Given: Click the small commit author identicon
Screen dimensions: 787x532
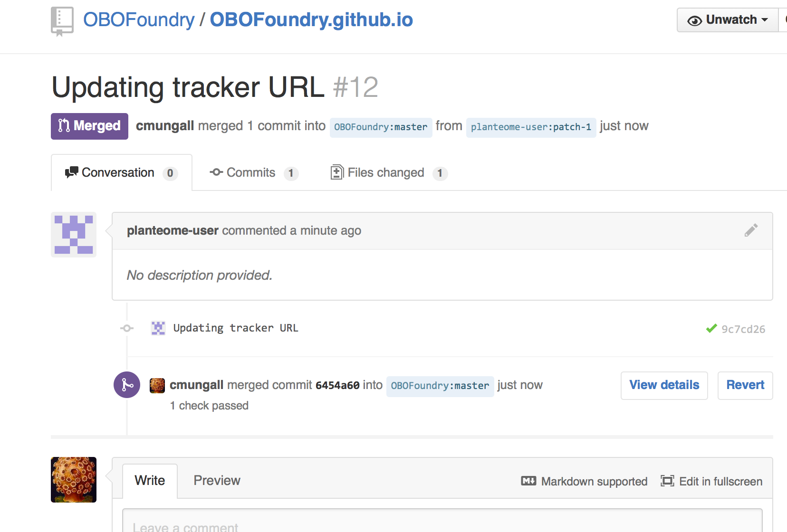Looking at the screenshot, I should (x=158, y=328).
